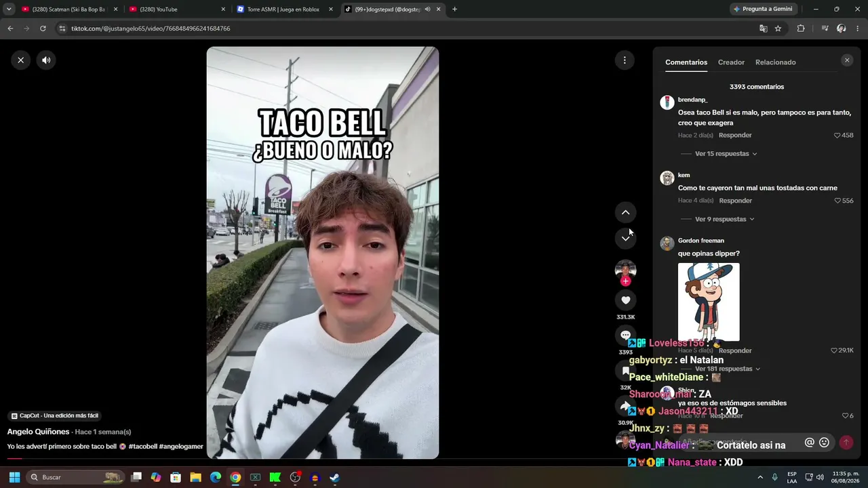The width and height of the screenshot is (868, 488).
Task: Follow the creator with the red plus
Action: click(625, 281)
